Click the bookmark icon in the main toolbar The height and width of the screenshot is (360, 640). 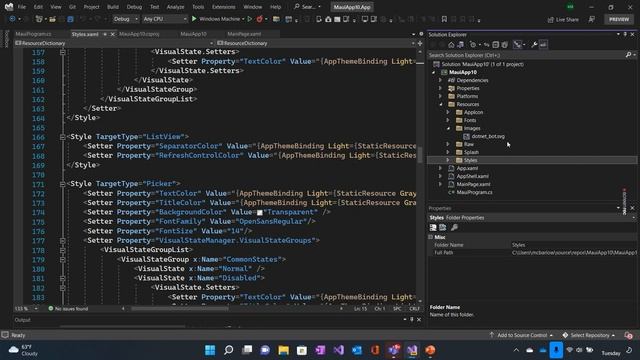click(444, 19)
